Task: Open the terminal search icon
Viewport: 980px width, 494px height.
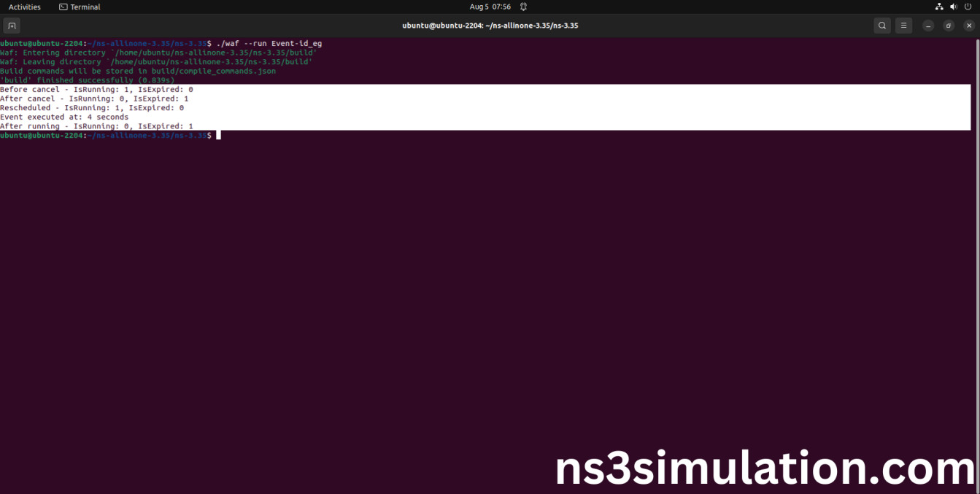Action: [x=882, y=25]
